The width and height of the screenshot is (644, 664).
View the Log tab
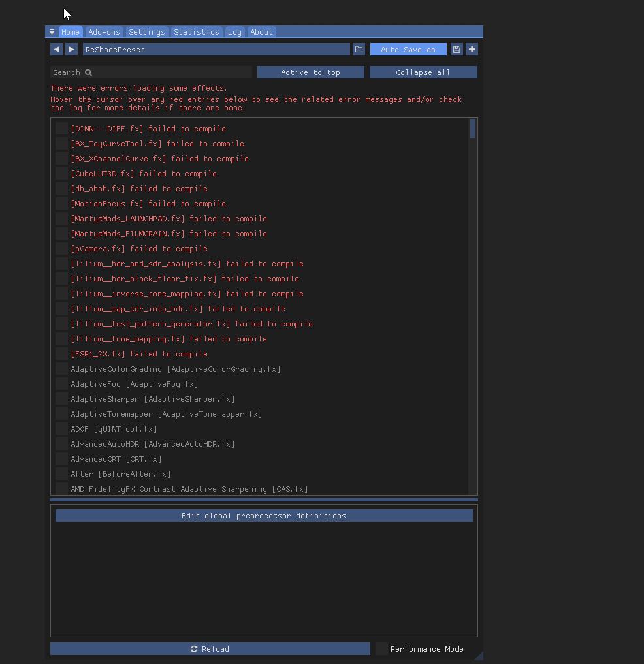(x=234, y=32)
